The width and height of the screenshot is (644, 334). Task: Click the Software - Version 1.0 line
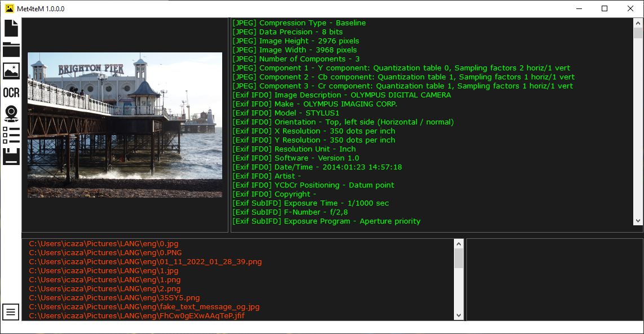click(x=295, y=158)
